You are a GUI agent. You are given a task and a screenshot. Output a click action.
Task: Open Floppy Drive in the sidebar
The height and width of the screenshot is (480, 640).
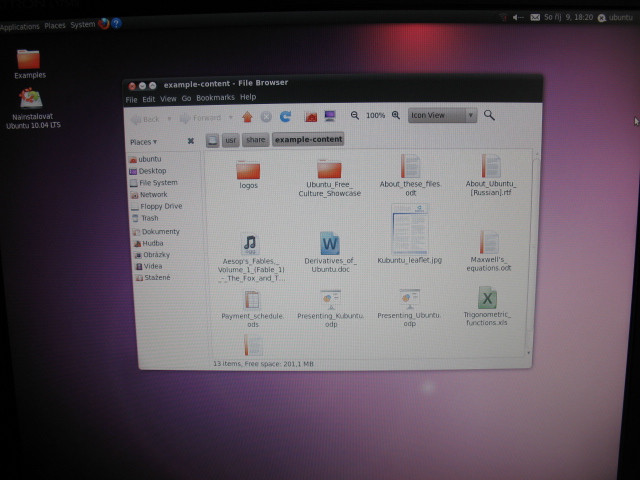point(156,207)
